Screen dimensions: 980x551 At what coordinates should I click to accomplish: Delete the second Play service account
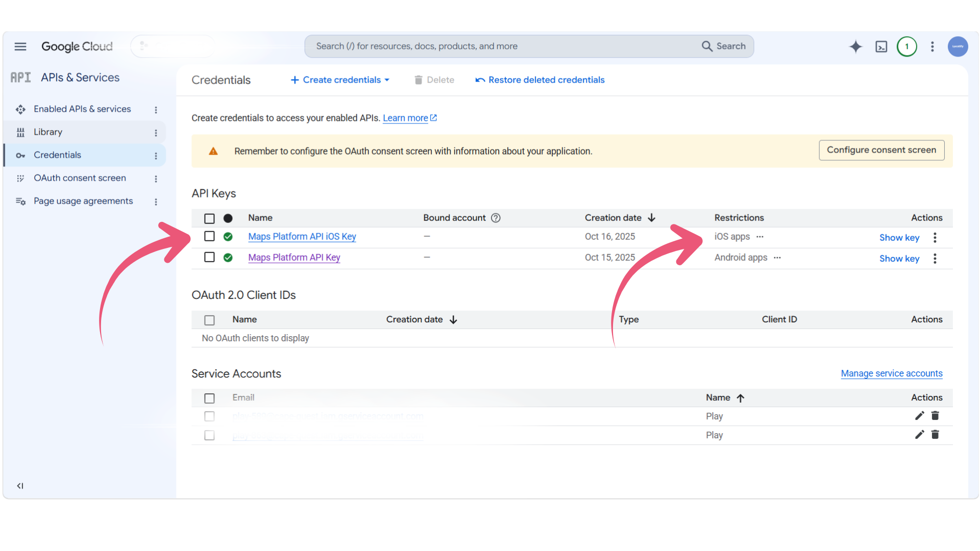(x=935, y=435)
